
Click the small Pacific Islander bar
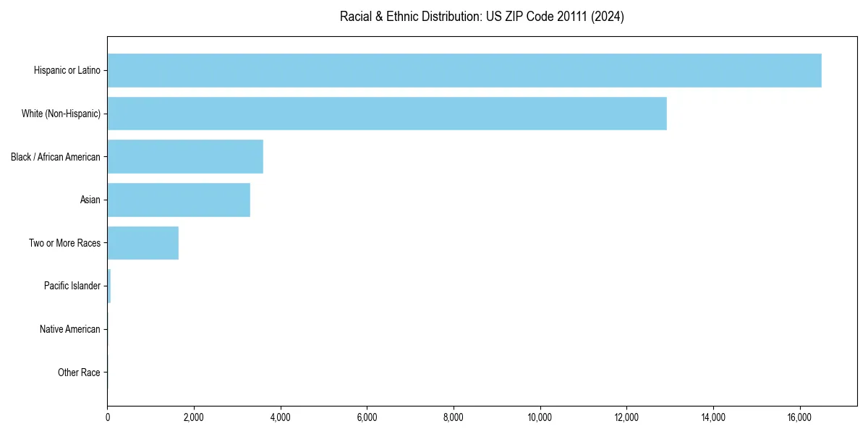109,286
